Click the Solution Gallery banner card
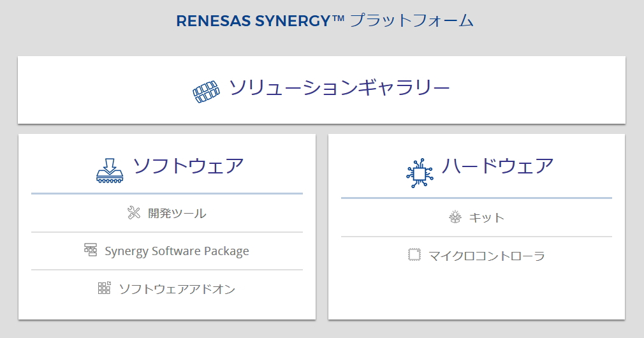This screenshot has height=338, width=644. tap(321, 90)
